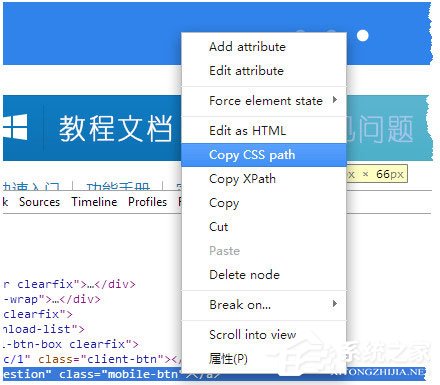Image resolution: width=440 pixels, height=385 pixels.
Task: Click the white Windows logo icon
Action: pos(15,127)
